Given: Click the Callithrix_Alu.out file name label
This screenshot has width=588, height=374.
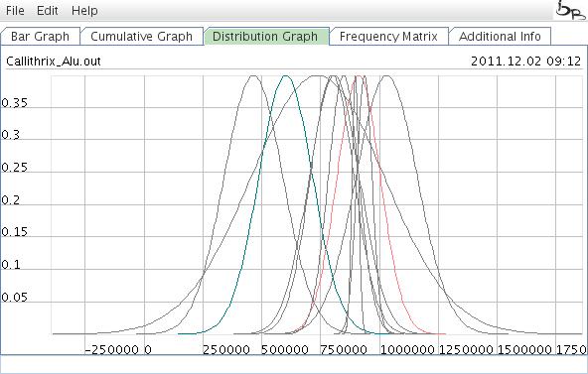Looking at the screenshot, I should point(54,62).
